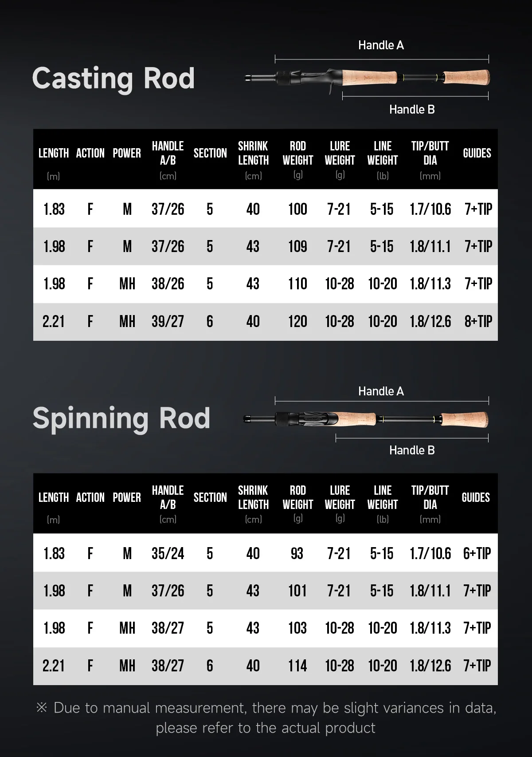The image size is (532, 757).
Task: Click the casting rod handle image
Action: pos(368,79)
